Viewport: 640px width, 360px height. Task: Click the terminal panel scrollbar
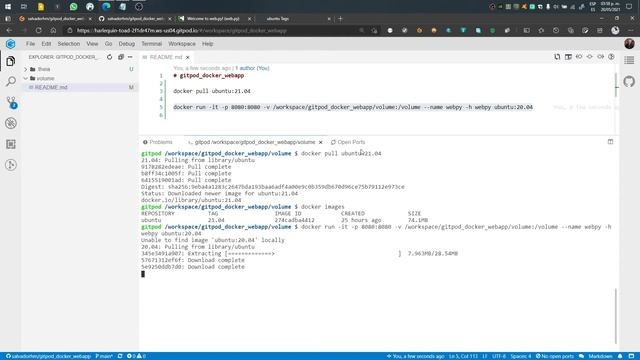click(x=616, y=316)
